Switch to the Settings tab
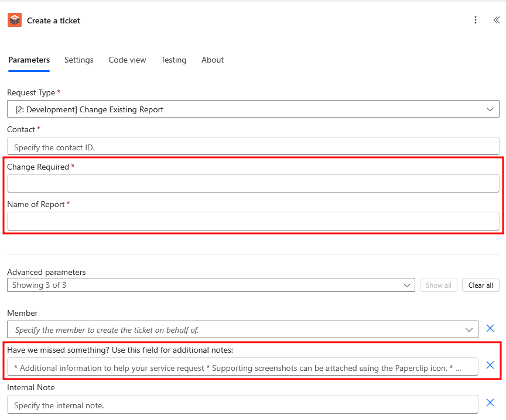This screenshot has width=506, height=420. (79, 60)
